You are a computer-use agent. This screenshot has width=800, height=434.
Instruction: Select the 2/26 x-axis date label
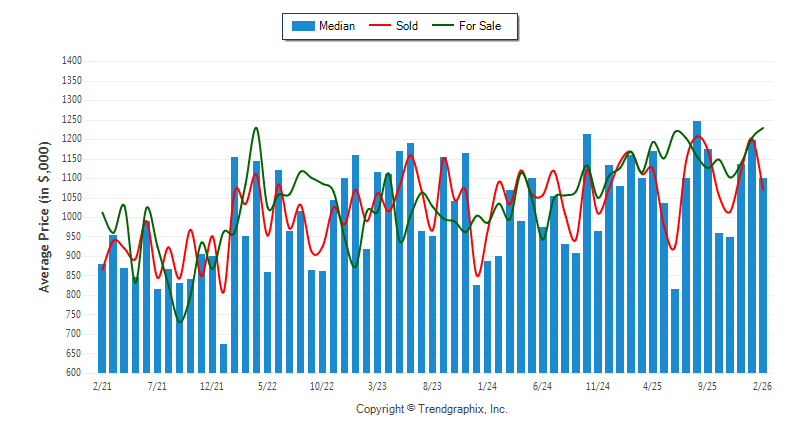[x=762, y=385]
